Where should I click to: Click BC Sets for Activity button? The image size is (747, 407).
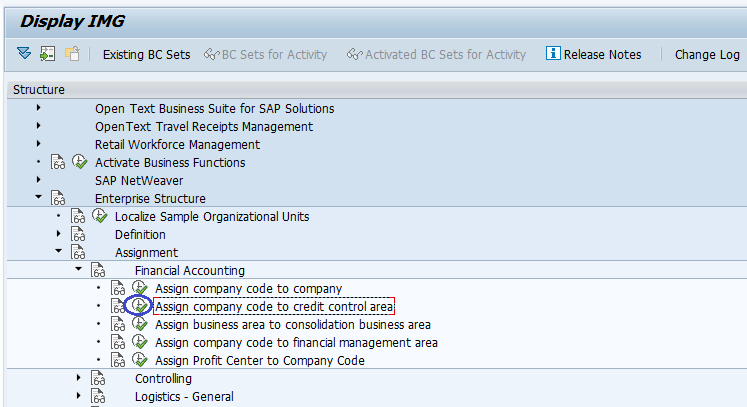click(x=265, y=55)
